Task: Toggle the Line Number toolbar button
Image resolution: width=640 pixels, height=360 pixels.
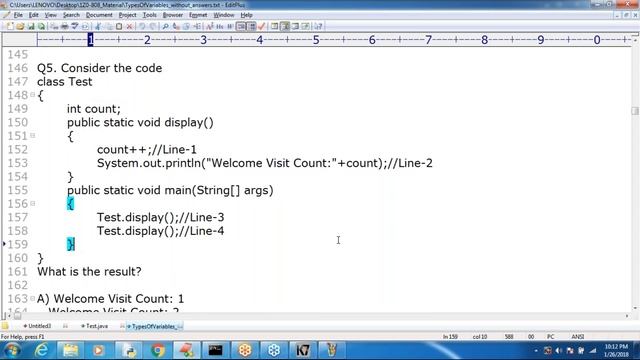Action: tap(252, 27)
